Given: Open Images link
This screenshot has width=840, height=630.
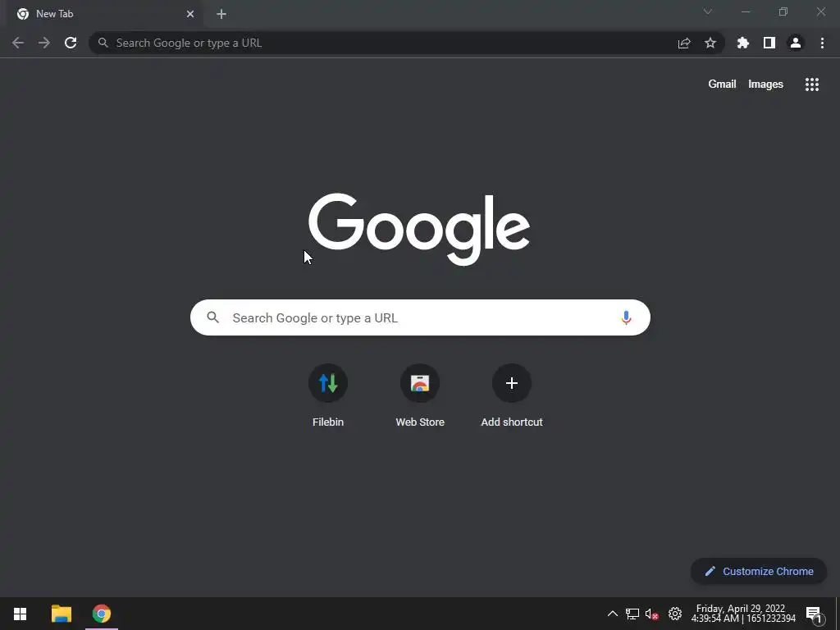Looking at the screenshot, I should click(x=765, y=84).
